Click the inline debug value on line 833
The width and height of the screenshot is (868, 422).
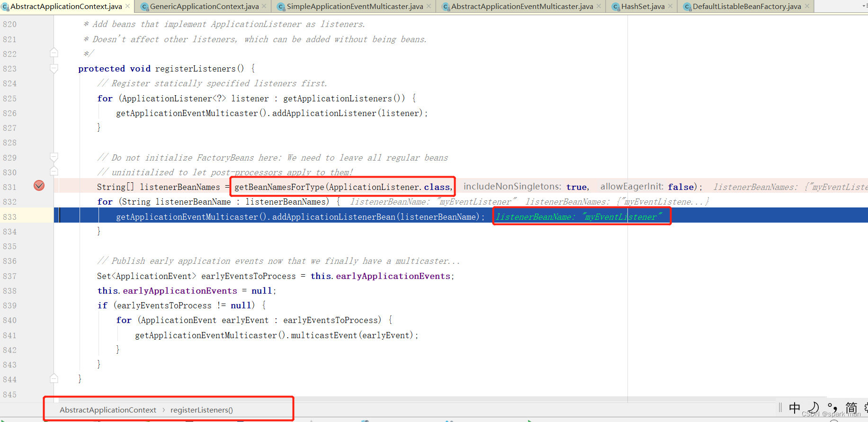tap(578, 217)
